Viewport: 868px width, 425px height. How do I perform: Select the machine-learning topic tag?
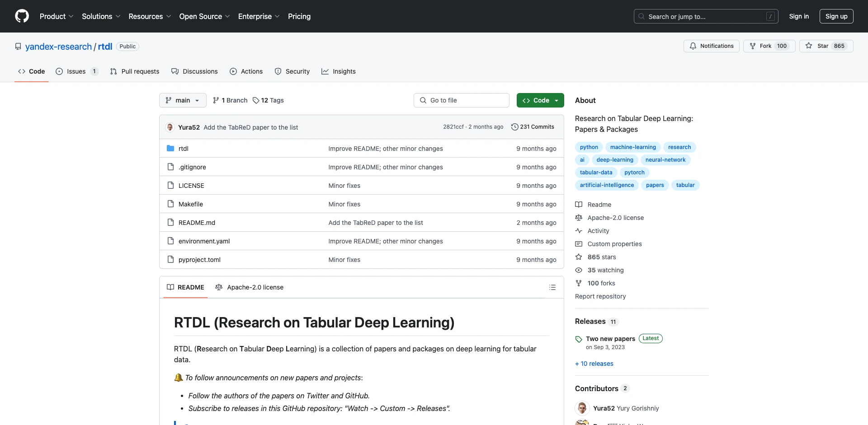pyautogui.click(x=633, y=147)
